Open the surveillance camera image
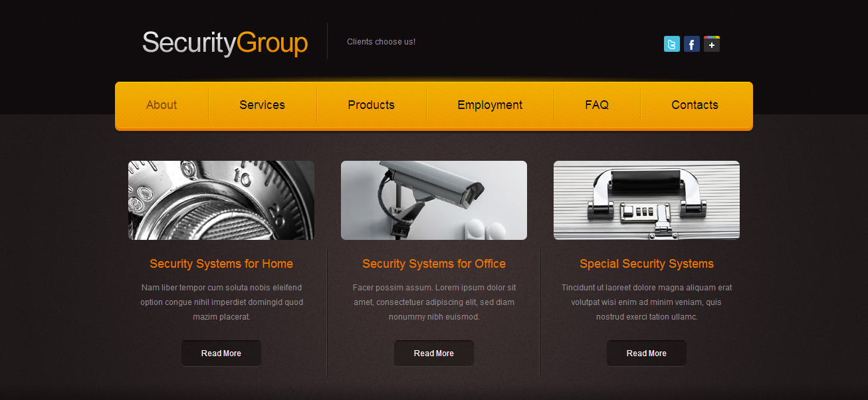868x400 pixels. [434, 200]
